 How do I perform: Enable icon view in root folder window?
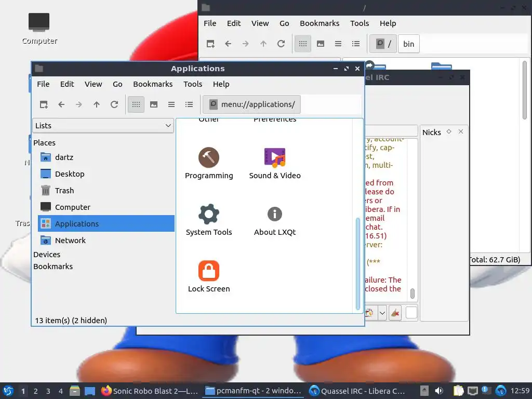tap(303, 44)
